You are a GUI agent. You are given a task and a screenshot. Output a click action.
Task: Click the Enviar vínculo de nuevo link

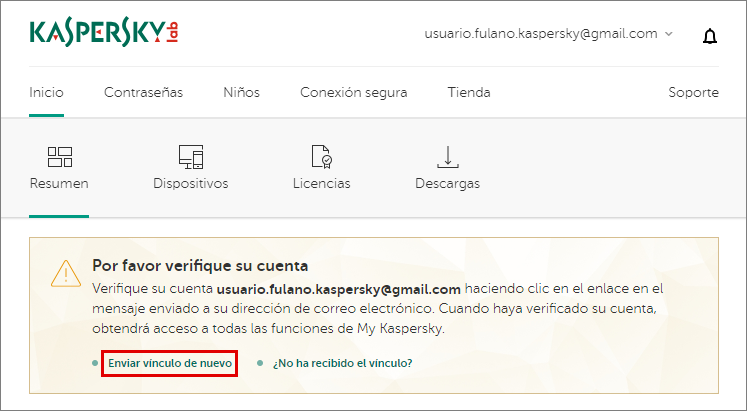click(170, 363)
